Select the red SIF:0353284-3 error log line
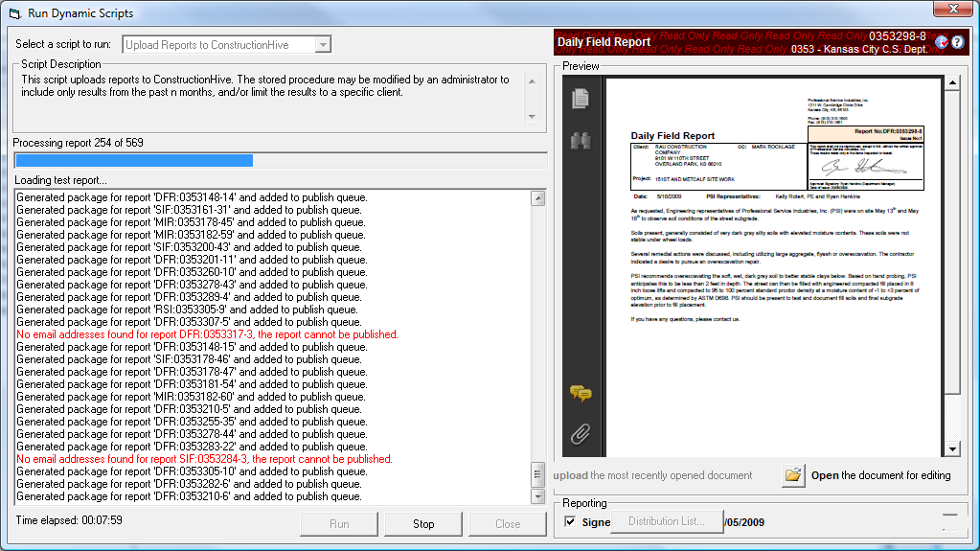This screenshot has height=551, width=980. point(204,459)
